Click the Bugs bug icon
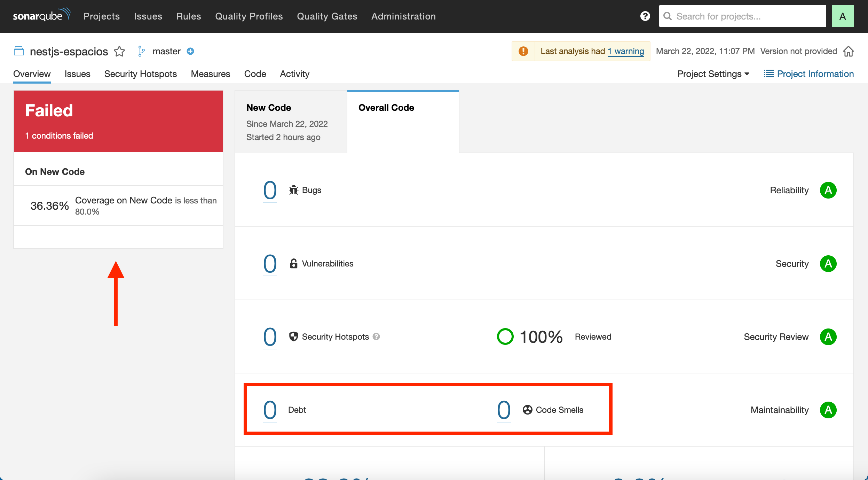 pyautogui.click(x=293, y=190)
